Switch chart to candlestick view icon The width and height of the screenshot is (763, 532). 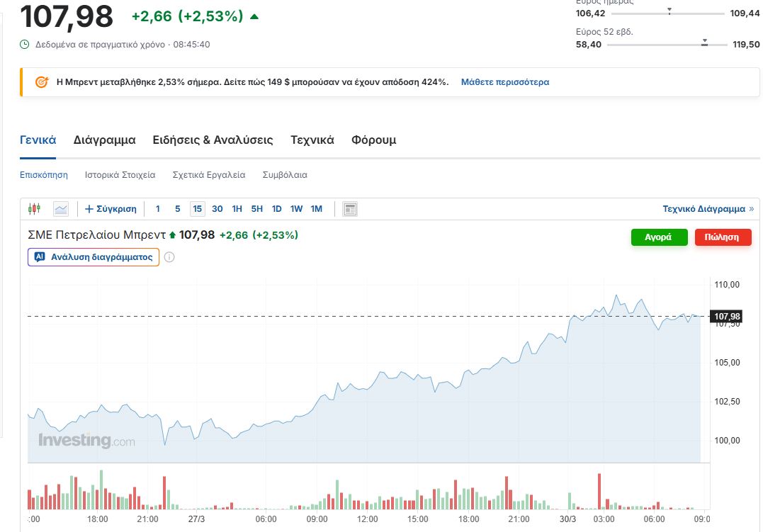[x=35, y=209]
